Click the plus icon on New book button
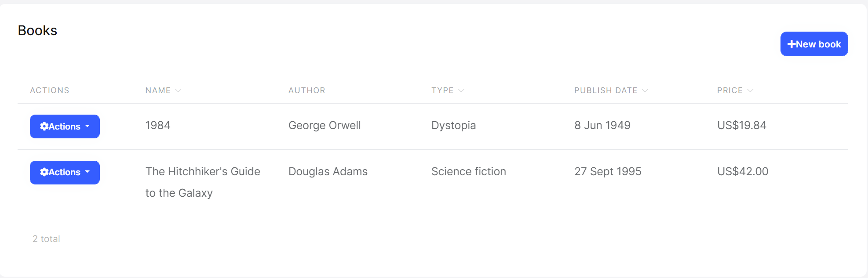Image resolution: width=868 pixels, height=278 pixels. [791, 44]
